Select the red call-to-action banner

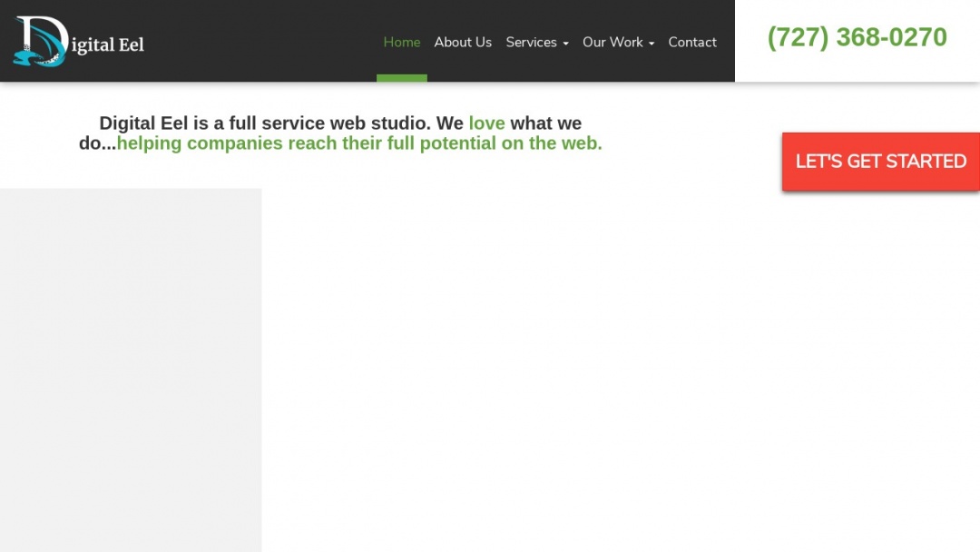[x=880, y=161]
